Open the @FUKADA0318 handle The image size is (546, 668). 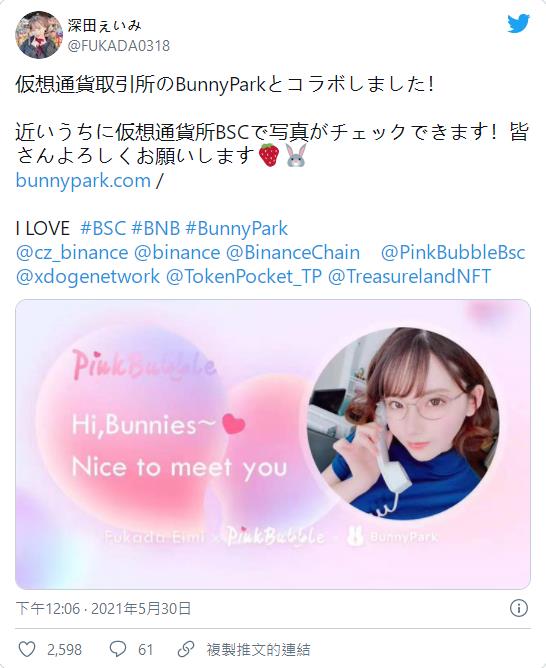click(119, 46)
